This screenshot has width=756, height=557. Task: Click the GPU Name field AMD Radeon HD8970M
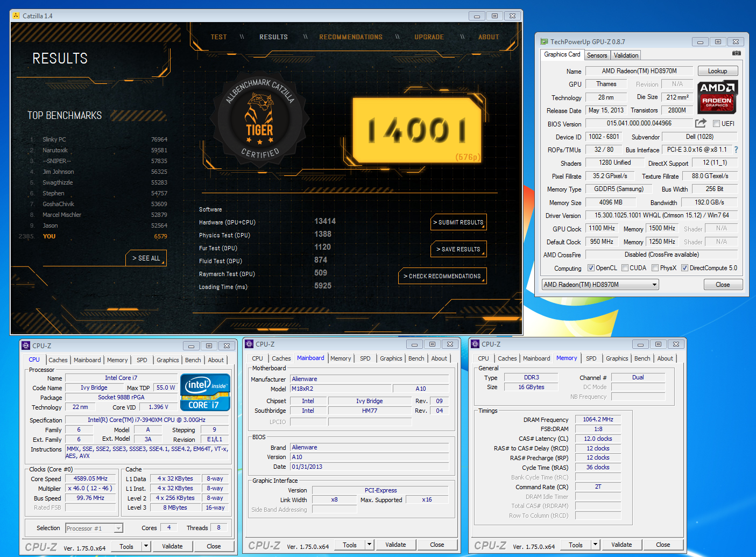pos(639,71)
